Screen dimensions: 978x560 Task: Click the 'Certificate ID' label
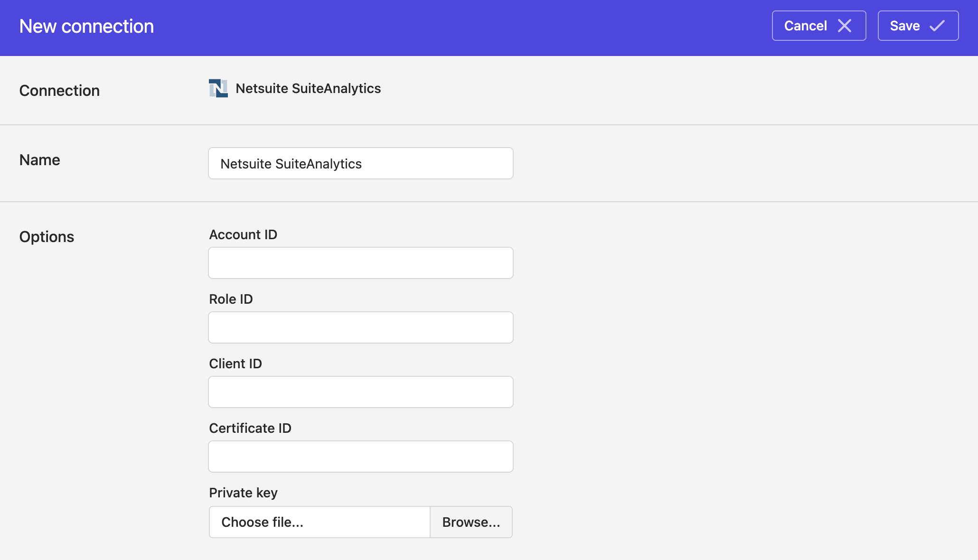pyautogui.click(x=250, y=428)
